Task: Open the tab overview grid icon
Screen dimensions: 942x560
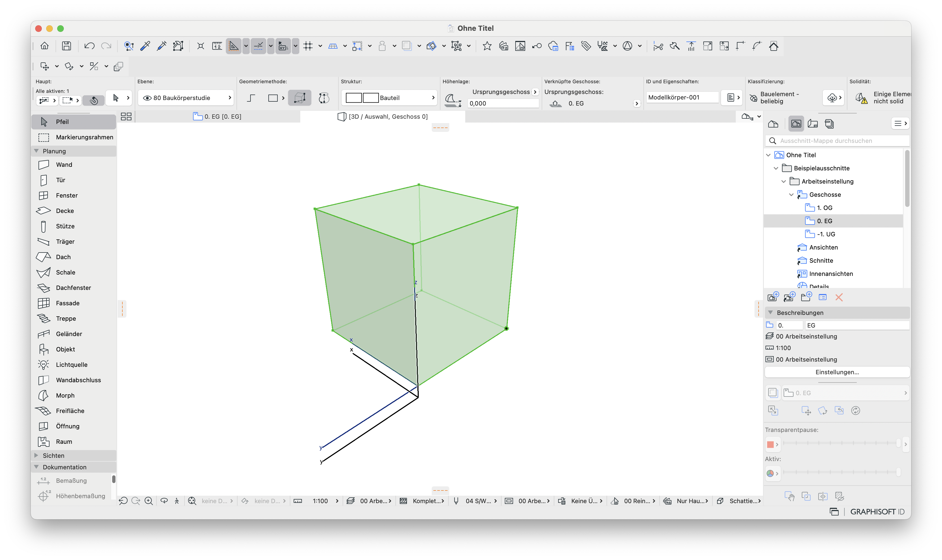Action: [126, 117]
